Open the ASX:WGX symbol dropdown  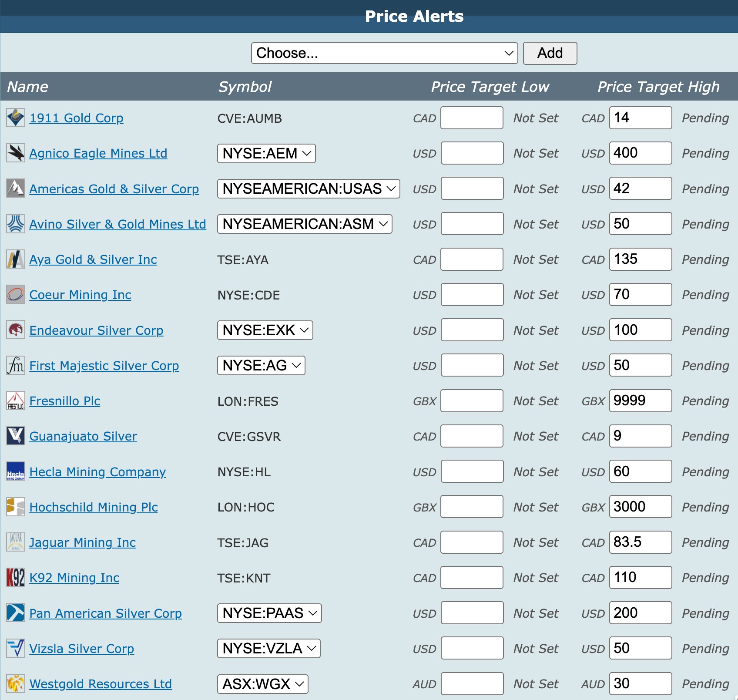point(263,684)
